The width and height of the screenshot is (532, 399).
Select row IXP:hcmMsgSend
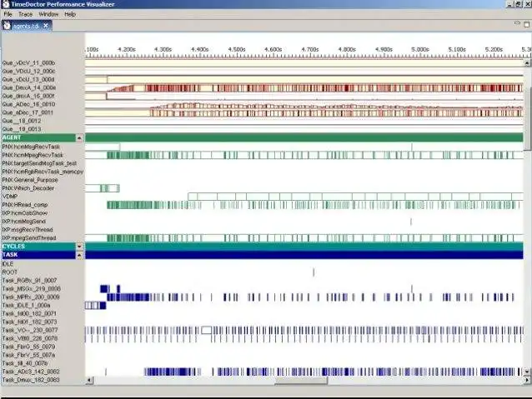click(23, 222)
